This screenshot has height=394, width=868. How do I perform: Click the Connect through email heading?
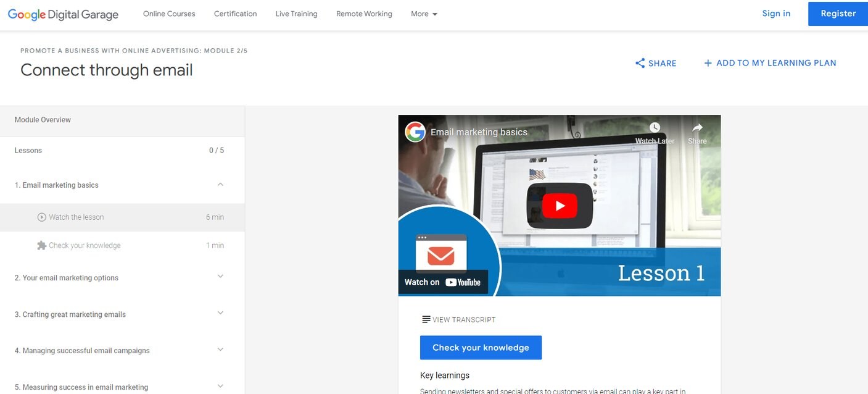pyautogui.click(x=107, y=70)
